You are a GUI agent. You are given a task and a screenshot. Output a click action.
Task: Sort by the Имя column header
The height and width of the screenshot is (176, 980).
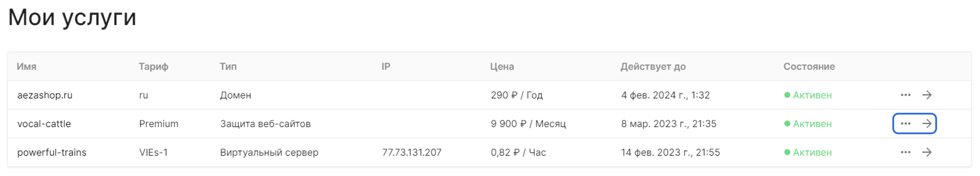coord(27,67)
